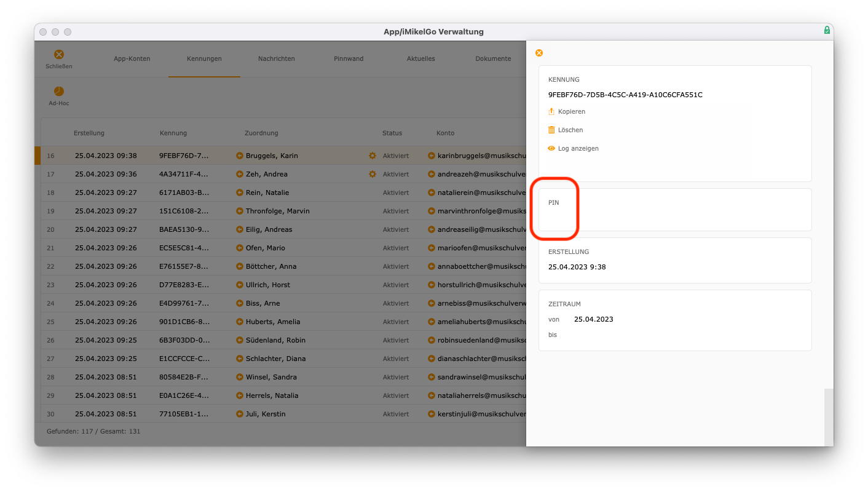This screenshot has width=868, height=492.
Task: Click the Log anzeigen link
Action: point(578,148)
